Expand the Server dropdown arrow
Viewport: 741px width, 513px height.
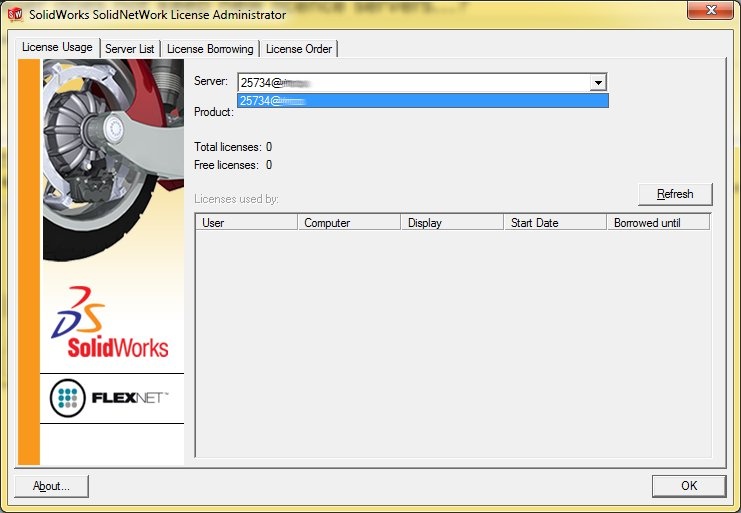point(598,82)
